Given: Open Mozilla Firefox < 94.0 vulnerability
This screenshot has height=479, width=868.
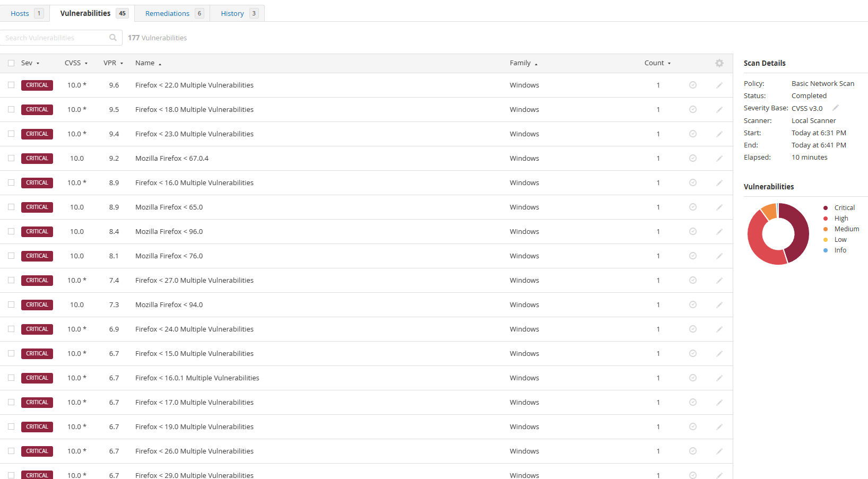Looking at the screenshot, I should 169,304.
